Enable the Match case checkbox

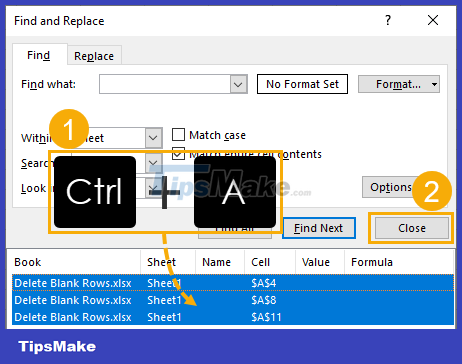[x=178, y=135]
